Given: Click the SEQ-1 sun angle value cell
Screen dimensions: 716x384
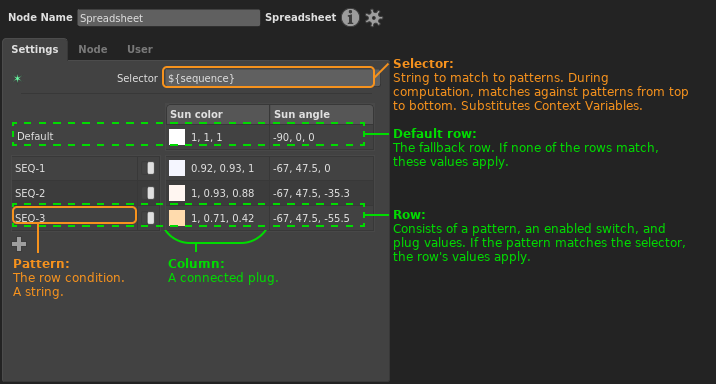Looking at the screenshot, I should tap(321, 168).
